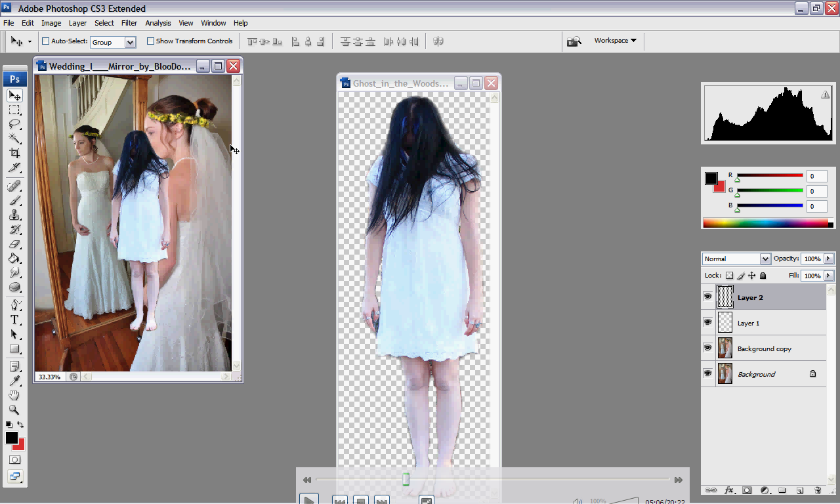The height and width of the screenshot is (504, 840).
Task: Open the Analysis menu
Action: click(158, 23)
